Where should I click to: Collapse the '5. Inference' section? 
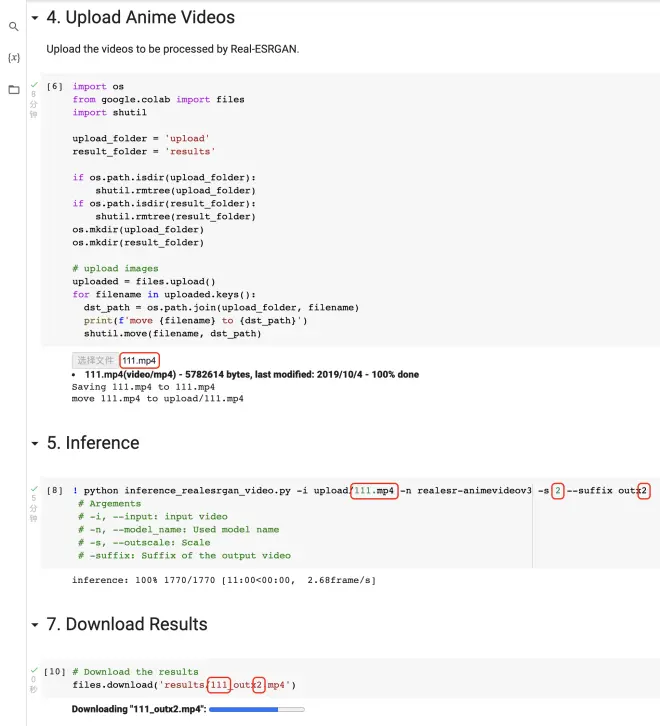pyautogui.click(x=35, y=444)
